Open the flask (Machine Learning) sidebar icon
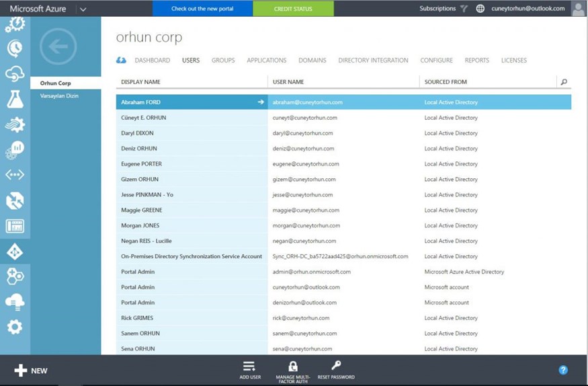The image size is (588, 386). pyautogui.click(x=15, y=100)
